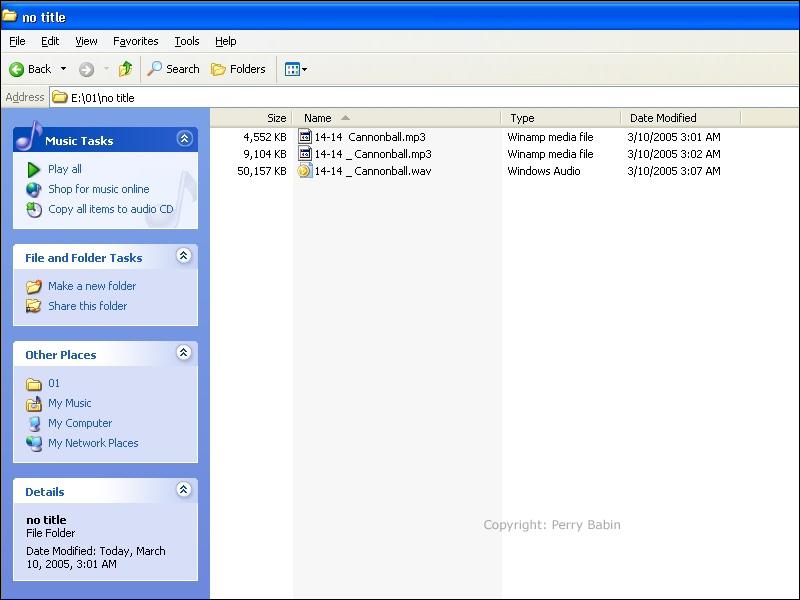Collapse the Details panel

coord(184,490)
